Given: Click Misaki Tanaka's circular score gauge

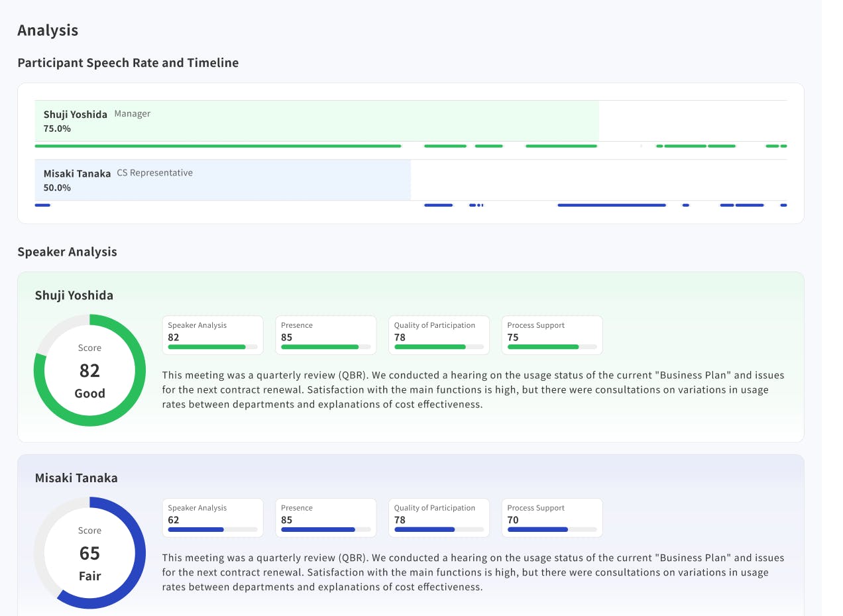Looking at the screenshot, I should (89, 552).
